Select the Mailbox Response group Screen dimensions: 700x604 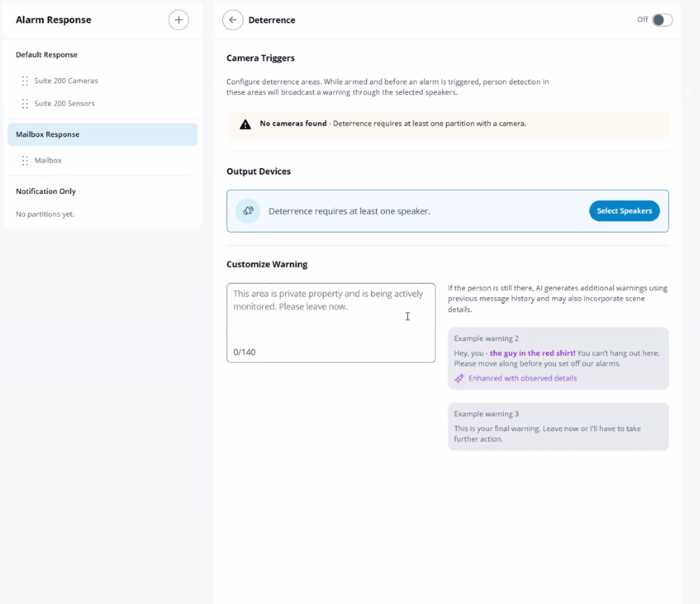click(x=103, y=135)
